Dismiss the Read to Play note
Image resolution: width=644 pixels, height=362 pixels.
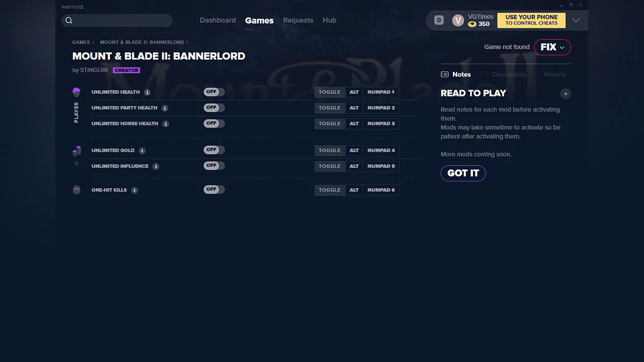(565, 94)
